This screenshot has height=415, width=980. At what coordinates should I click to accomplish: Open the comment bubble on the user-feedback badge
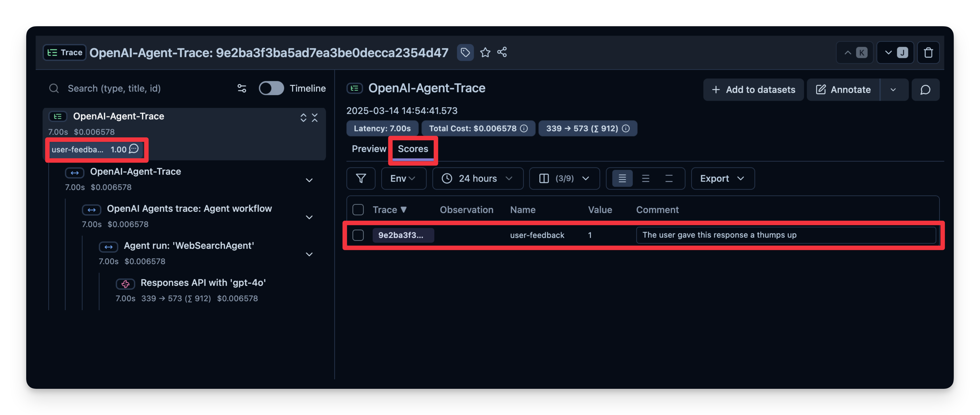pyautogui.click(x=133, y=150)
